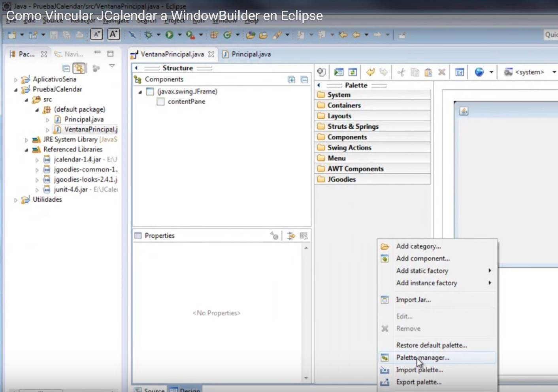Open the Containers palette category
558x392 pixels.
(x=373, y=105)
